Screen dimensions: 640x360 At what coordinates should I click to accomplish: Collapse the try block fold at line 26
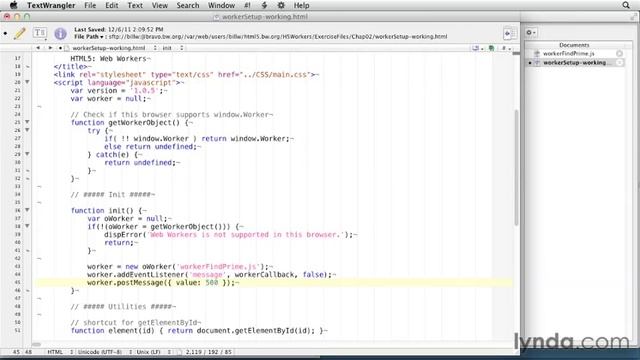tap(27, 130)
